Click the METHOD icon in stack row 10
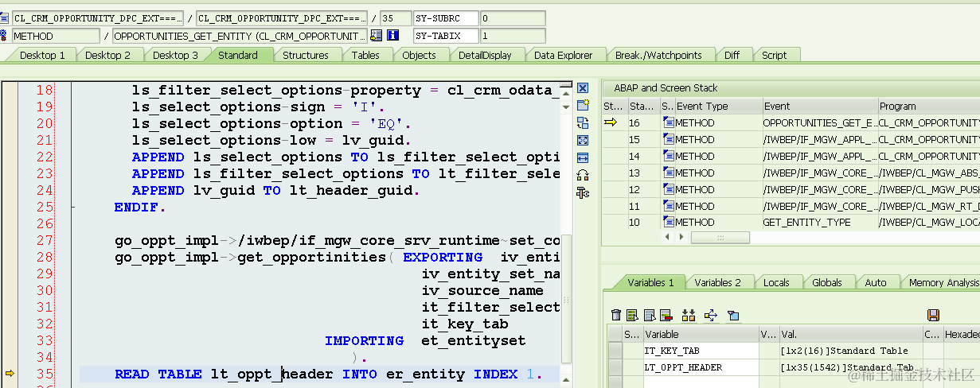 pyautogui.click(x=669, y=223)
